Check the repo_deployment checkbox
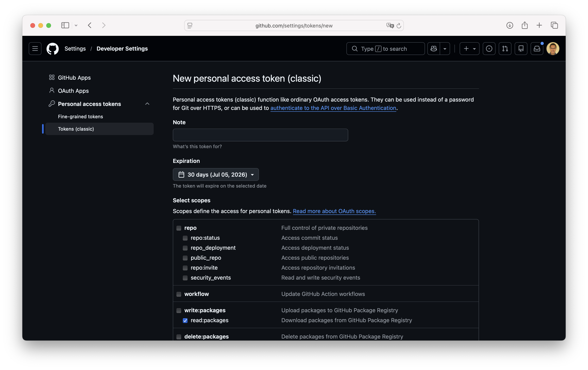The height and width of the screenshot is (370, 588). 185,248
